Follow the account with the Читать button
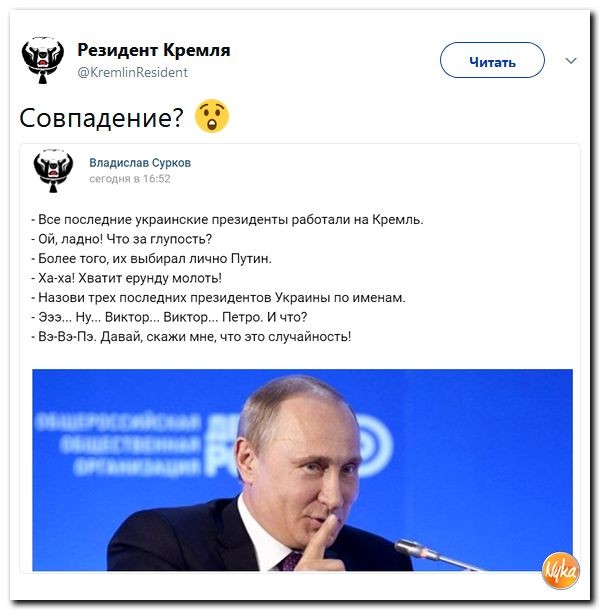601x611 pixels. click(x=492, y=60)
